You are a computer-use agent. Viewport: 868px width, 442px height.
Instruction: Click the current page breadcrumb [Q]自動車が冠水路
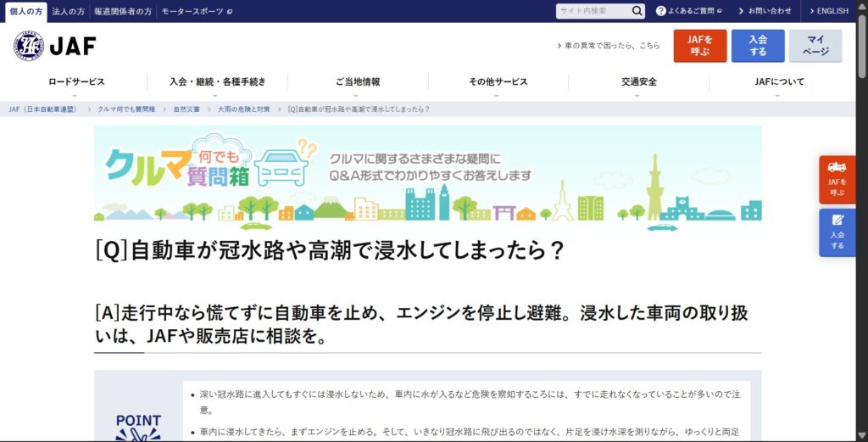359,109
